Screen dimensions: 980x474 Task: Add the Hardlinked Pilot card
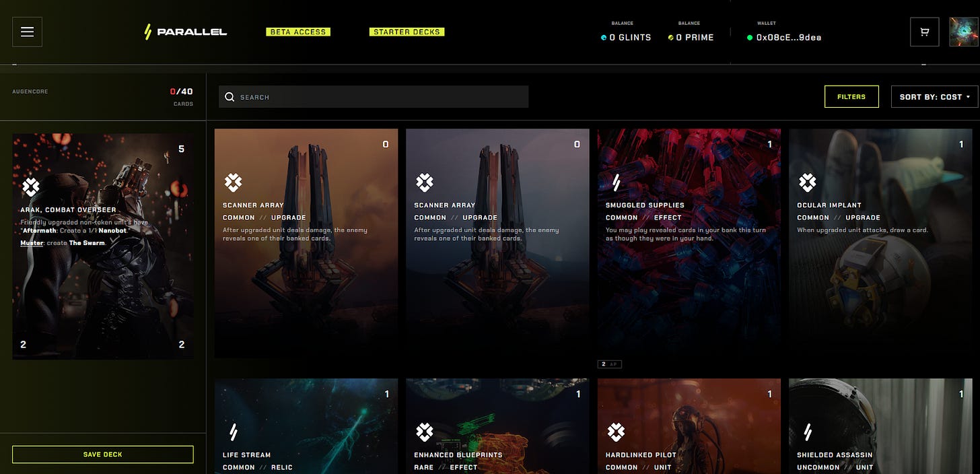[689, 426]
